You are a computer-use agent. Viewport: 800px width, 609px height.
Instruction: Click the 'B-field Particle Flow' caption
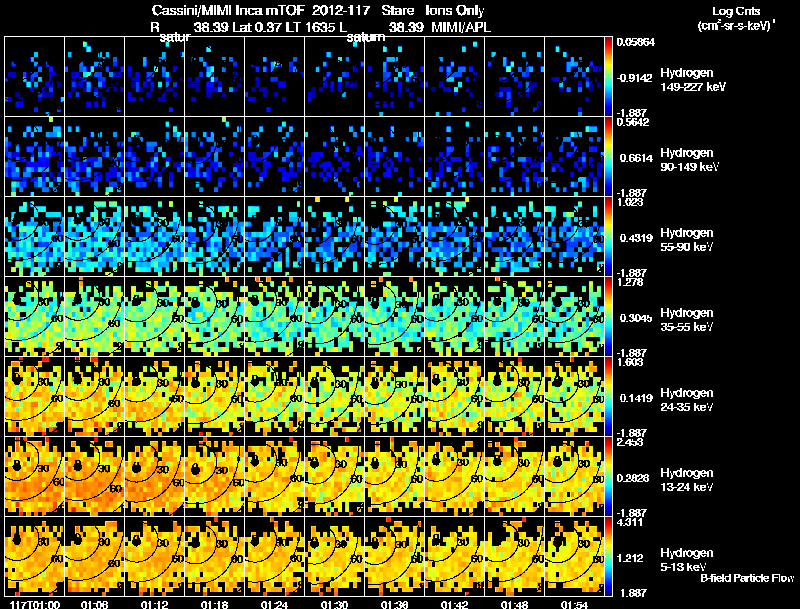click(747, 578)
